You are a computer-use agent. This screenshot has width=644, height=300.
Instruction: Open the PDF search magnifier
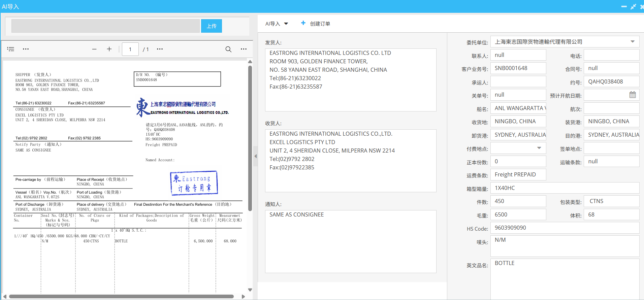click(228, 49)
